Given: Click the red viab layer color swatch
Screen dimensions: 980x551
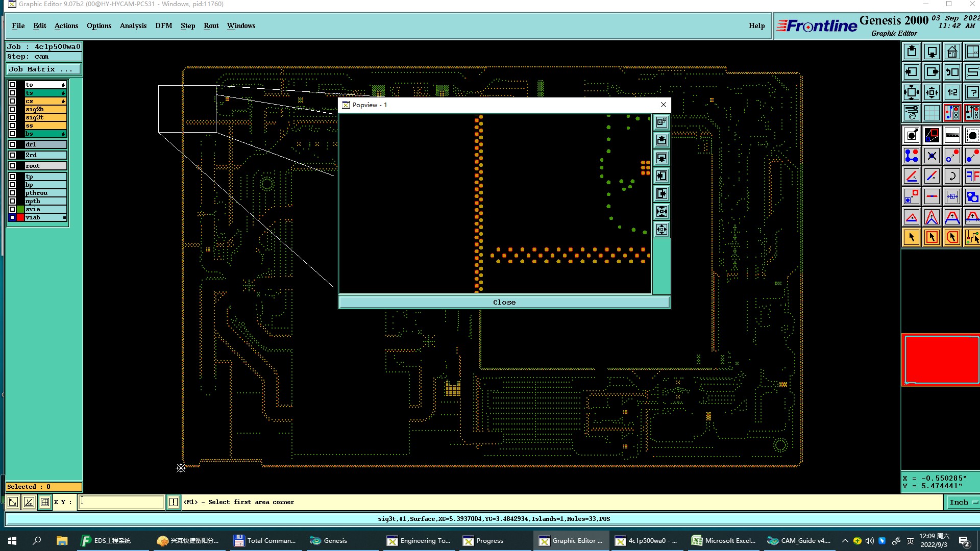Looking at the screenshot, I should pyautogui.click(x=20, y=217).
